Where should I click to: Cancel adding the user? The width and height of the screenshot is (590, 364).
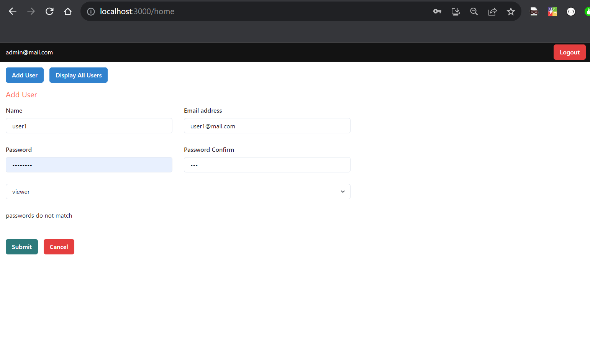point(59,247)
